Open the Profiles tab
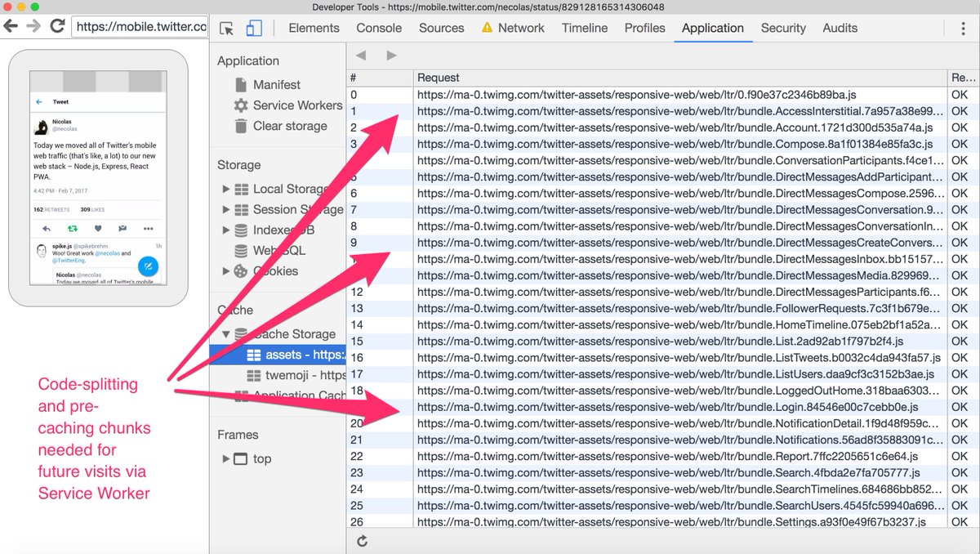The width and height of the screenshot is (980, 554). point(645,28)
